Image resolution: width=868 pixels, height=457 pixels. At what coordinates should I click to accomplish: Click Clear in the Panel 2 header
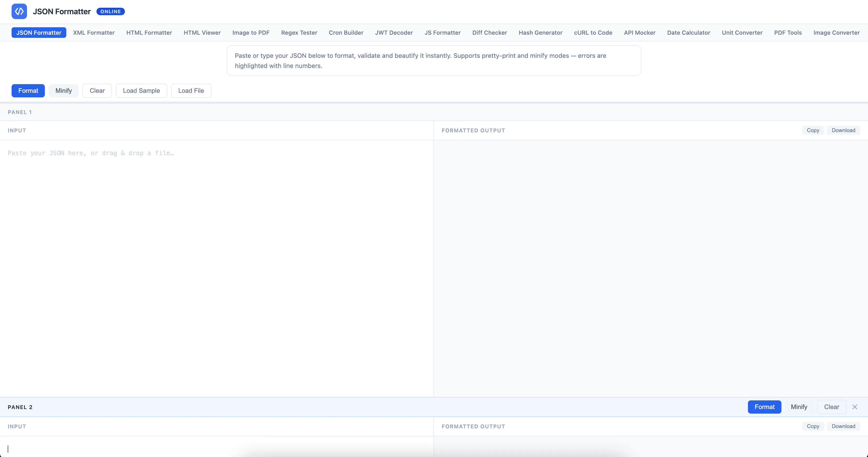831,407
